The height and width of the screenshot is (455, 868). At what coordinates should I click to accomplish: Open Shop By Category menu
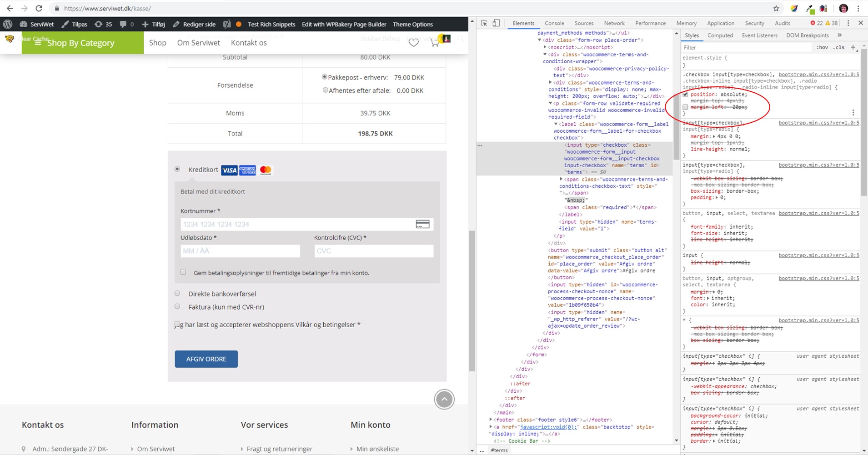(x=83, y=43)
